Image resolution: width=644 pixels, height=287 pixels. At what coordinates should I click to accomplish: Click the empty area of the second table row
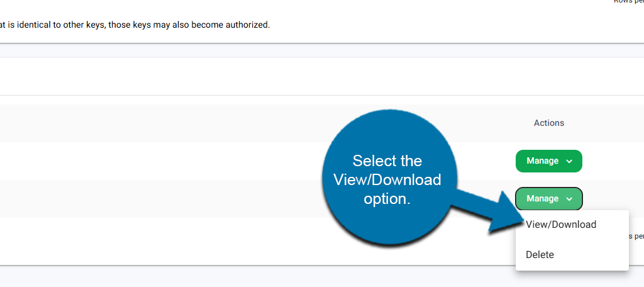(157, 199)
